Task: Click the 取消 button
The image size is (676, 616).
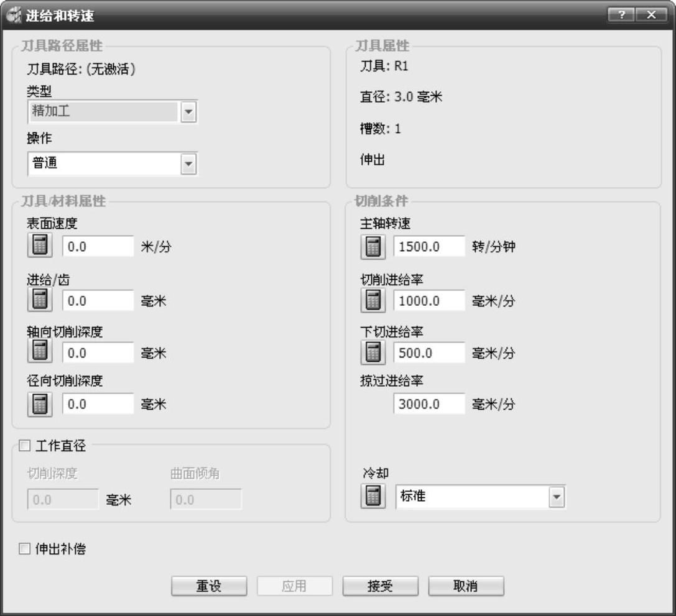Action: tap(466, 586)
